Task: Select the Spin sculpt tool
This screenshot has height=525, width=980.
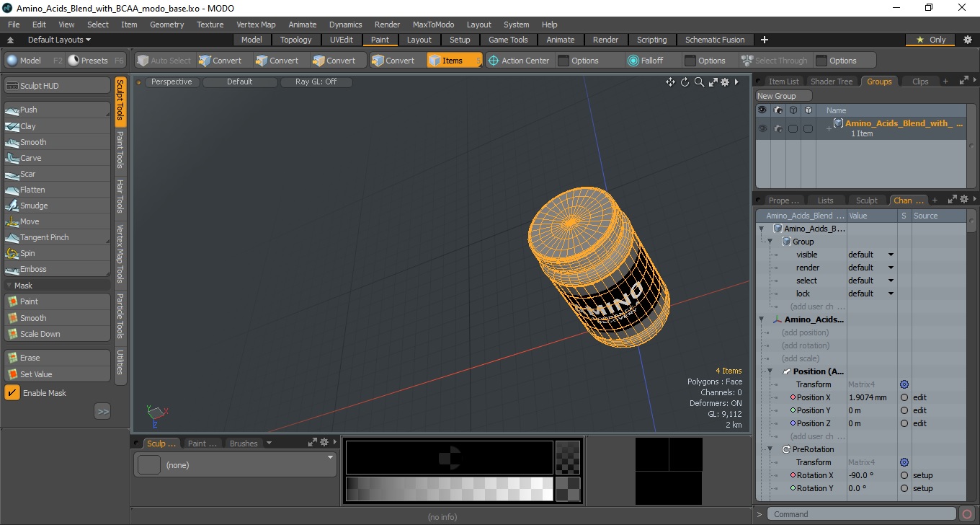Action: [58, 253]
